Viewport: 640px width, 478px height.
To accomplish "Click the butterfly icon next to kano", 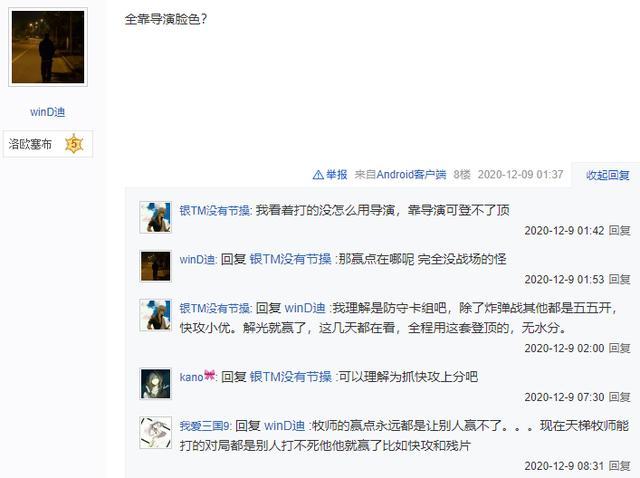I will click(209, 376).
